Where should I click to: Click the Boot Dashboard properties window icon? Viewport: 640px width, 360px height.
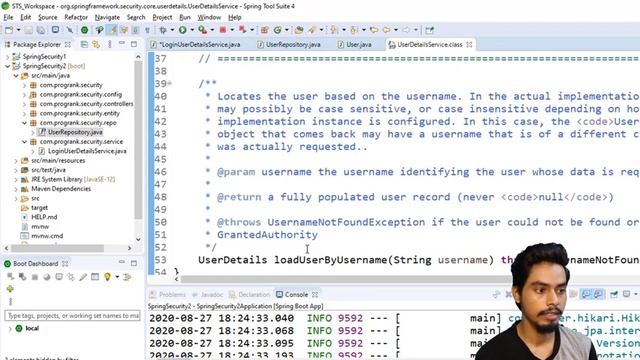click(x=95, y=277)
